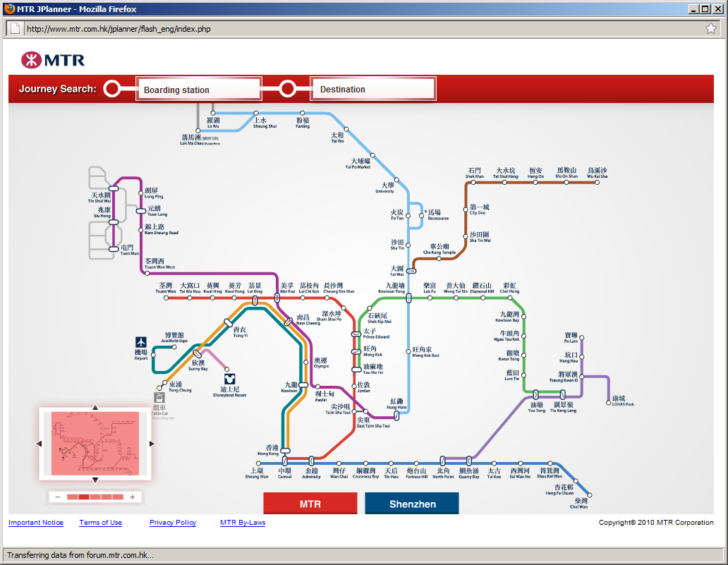Select the LOHAS Park station marker
Screen dimensions: 728x565
pyautogui.click(x=608, y=403)
